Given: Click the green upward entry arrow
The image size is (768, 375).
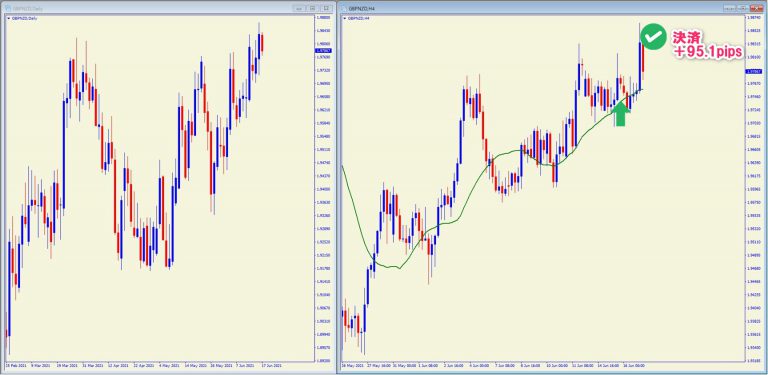Looking at the screenshot, I should pyautogui.click(x=621, y=115).
